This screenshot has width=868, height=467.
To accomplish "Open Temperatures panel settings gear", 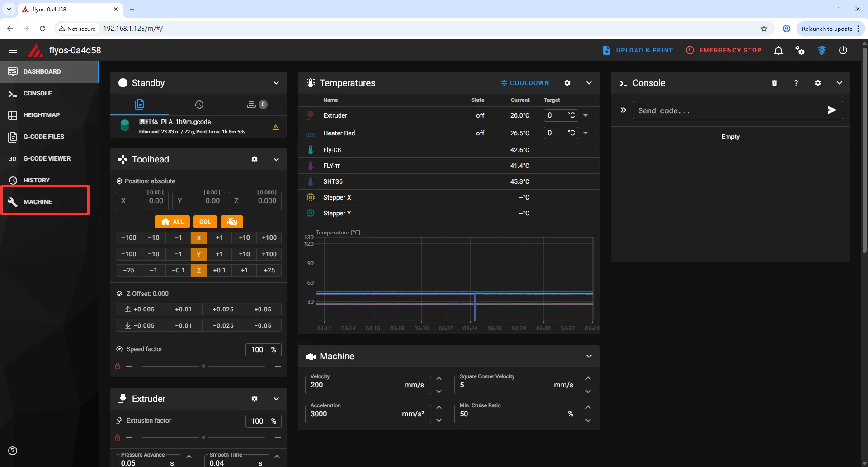I will [x=567, y=83].
